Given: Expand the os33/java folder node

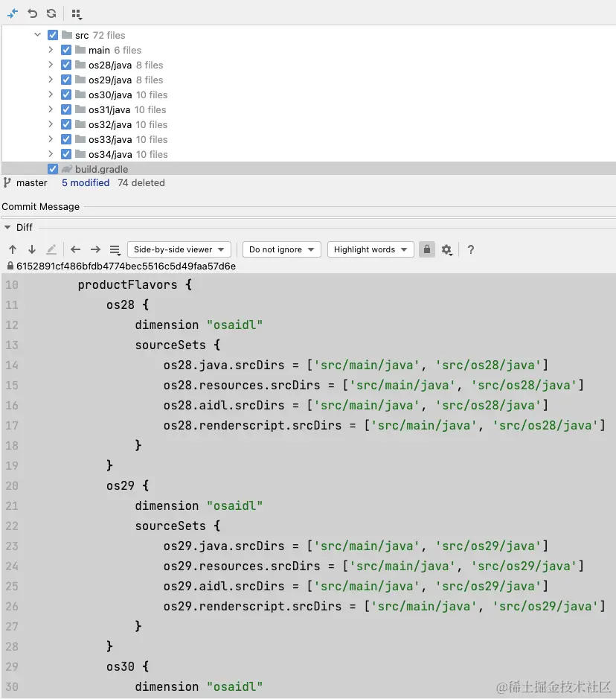Looking at the screenshot, I should [51, 139].
